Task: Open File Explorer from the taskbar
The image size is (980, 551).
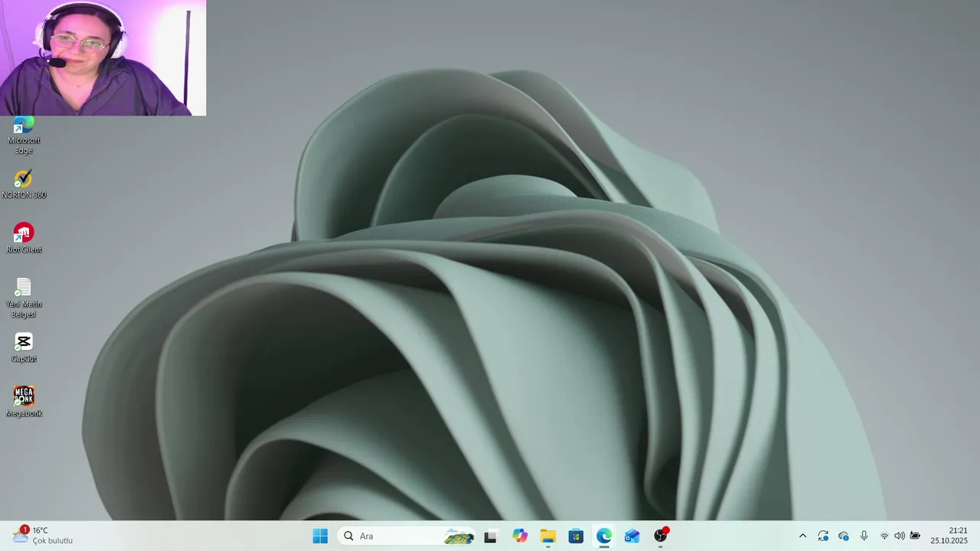Action: coord(547,536)
